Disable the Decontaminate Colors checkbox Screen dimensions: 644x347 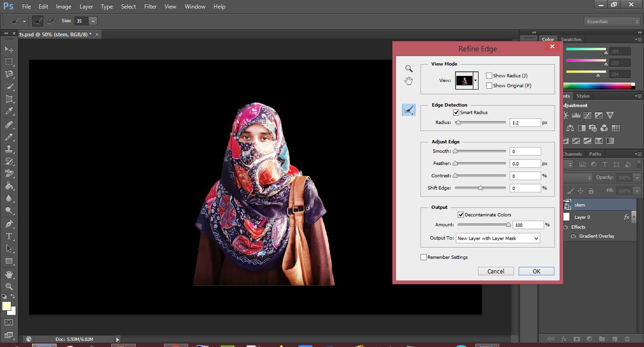point(461,215)
